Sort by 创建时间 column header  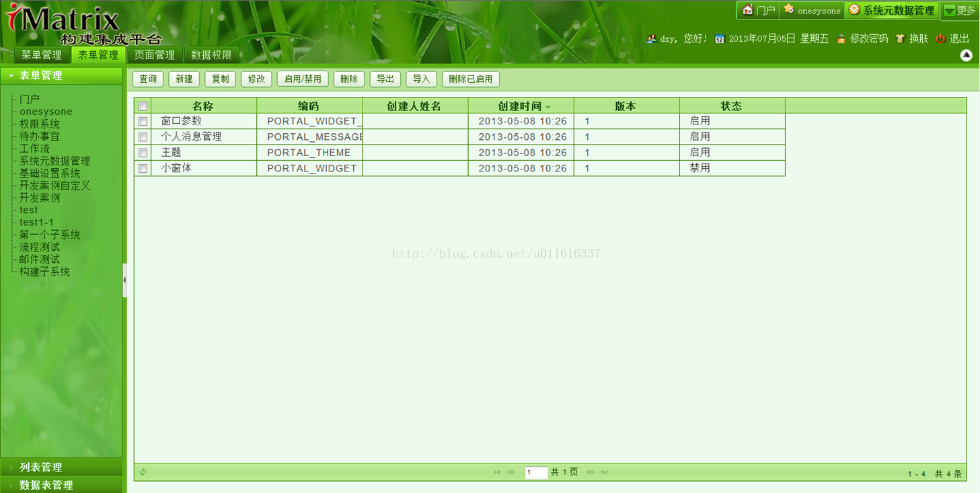(x=521, y=106)
